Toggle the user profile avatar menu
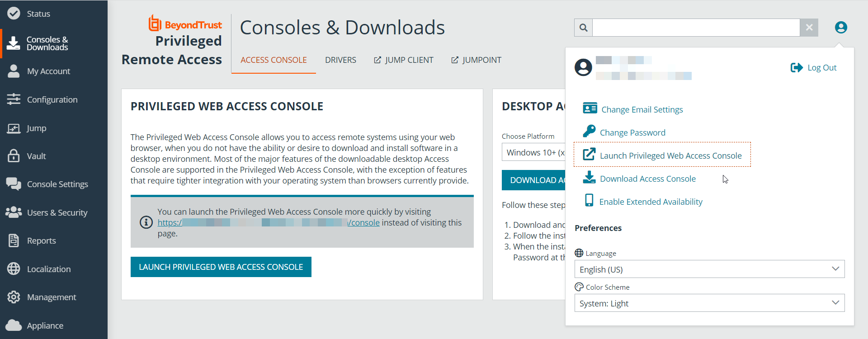 click(841, 28)
